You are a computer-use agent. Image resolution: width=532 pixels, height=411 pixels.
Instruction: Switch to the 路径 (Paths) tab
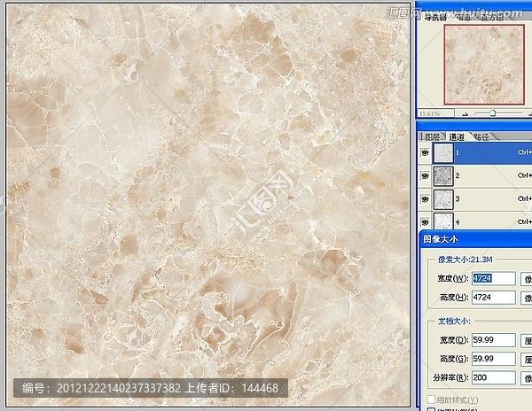coord(481,137)
